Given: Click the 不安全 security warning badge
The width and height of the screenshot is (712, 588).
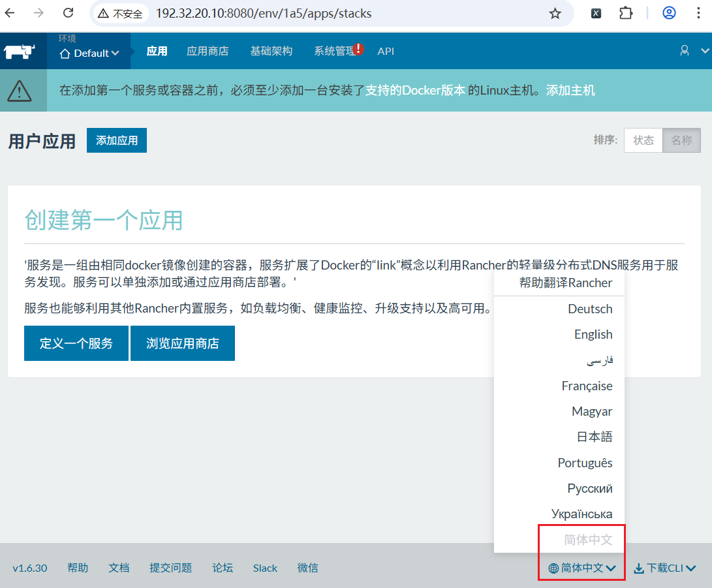Looking at the screenshot, I should pyautogui.click(x=120, y=14).
